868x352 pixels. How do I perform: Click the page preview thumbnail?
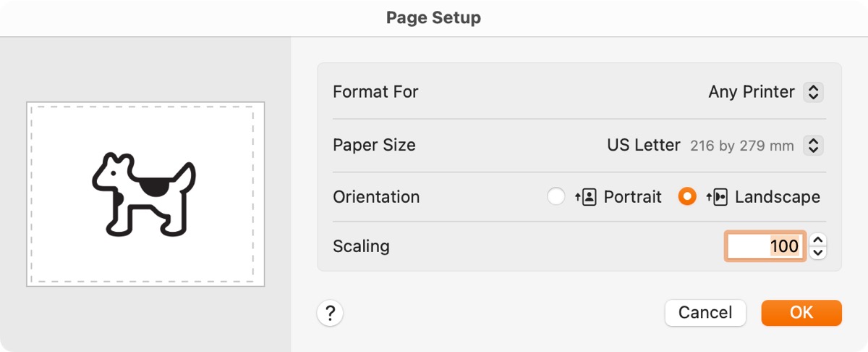145,194
